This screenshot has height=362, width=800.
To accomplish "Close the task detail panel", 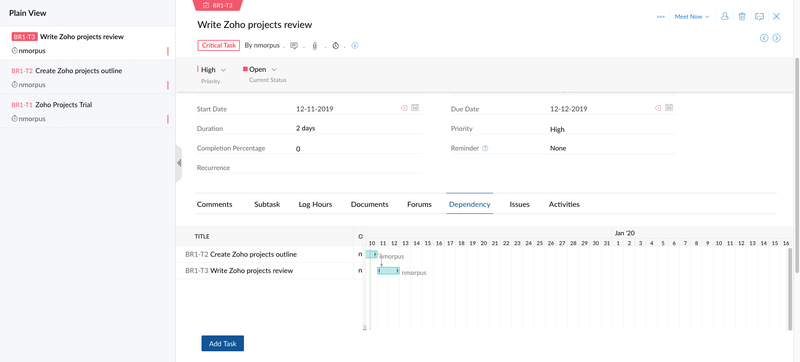I will pos(777,16).
